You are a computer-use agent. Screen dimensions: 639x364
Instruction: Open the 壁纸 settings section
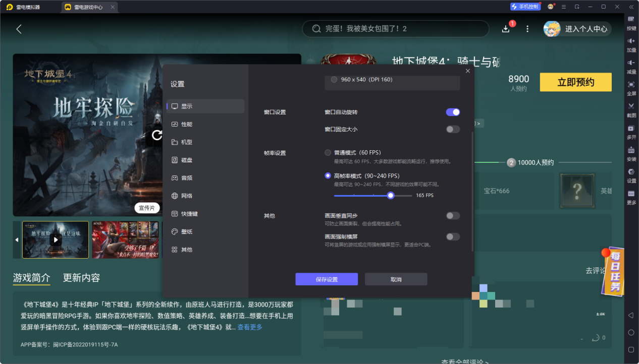click(187, 231)
